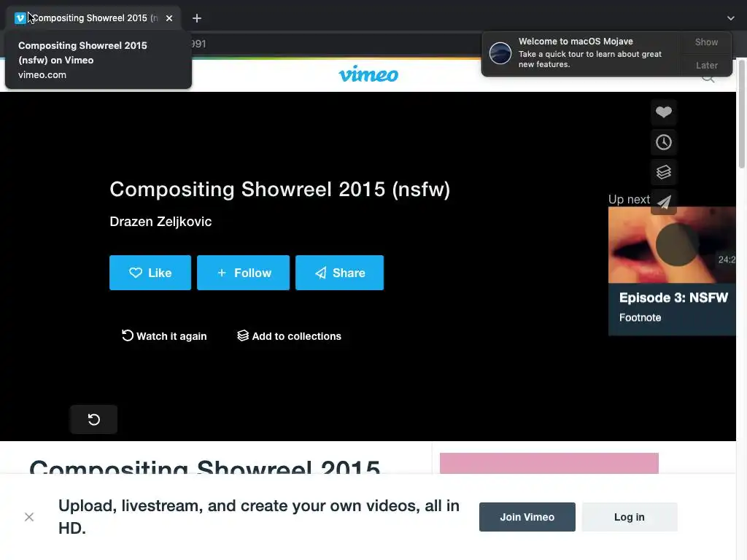Click Show on macOS Mojave notification
Screen dimensions: 747x560
(x=706, y=42)
